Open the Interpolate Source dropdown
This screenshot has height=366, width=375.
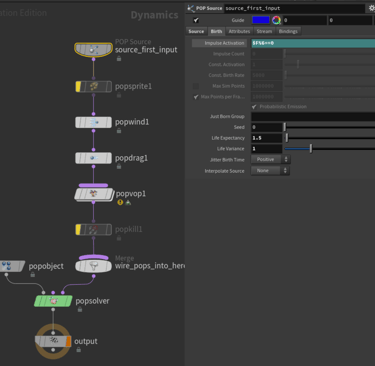coord(270,171)
